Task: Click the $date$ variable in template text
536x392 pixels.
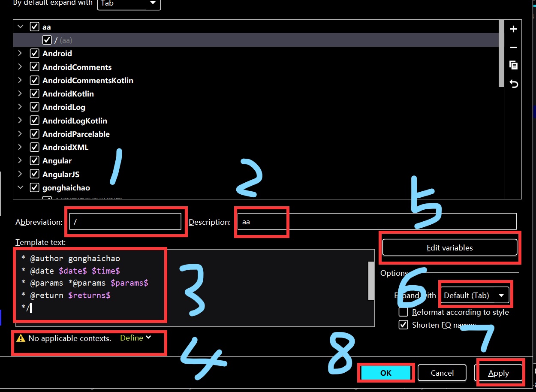Action: [x=73, y=271]
